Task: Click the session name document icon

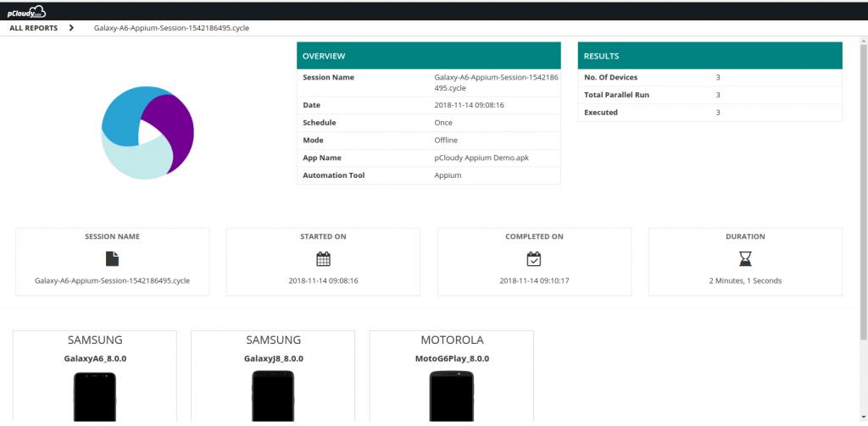Action: pyautogui.click(x=112, y=259)
